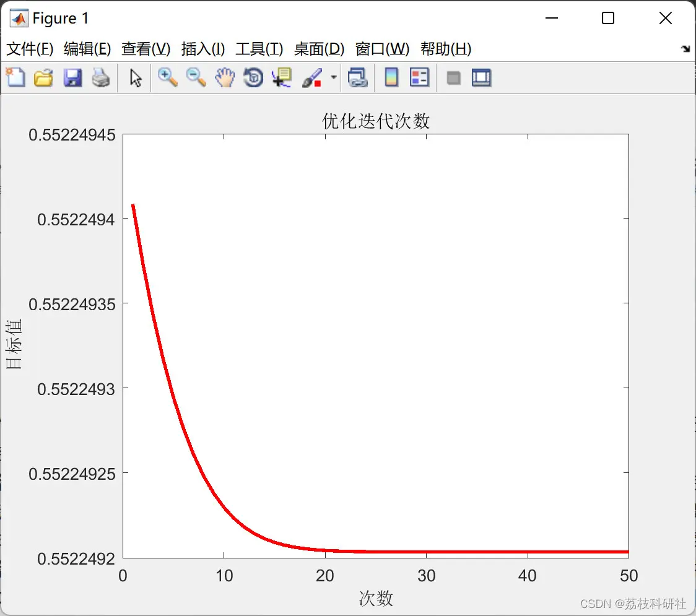Click the MATLAB logo in title bar
Image resolution: width=696 pixels, height=616 pixels.
pyautogui.click(x=19, y=18)
